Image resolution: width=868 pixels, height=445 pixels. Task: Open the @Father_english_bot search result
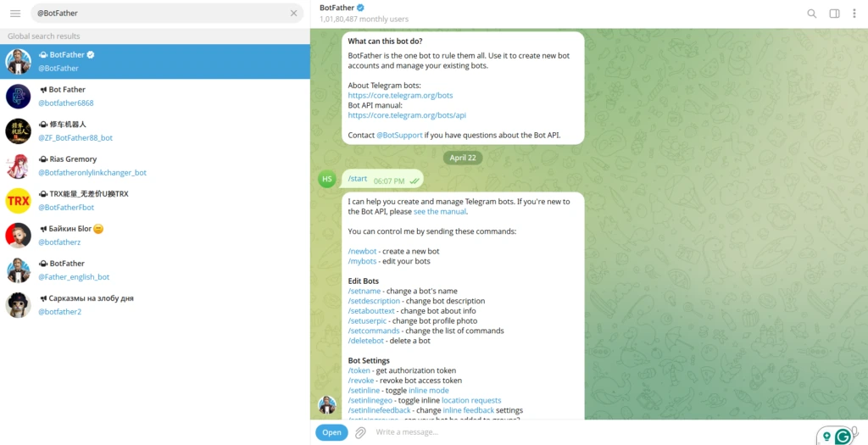[x=155, y=270]
